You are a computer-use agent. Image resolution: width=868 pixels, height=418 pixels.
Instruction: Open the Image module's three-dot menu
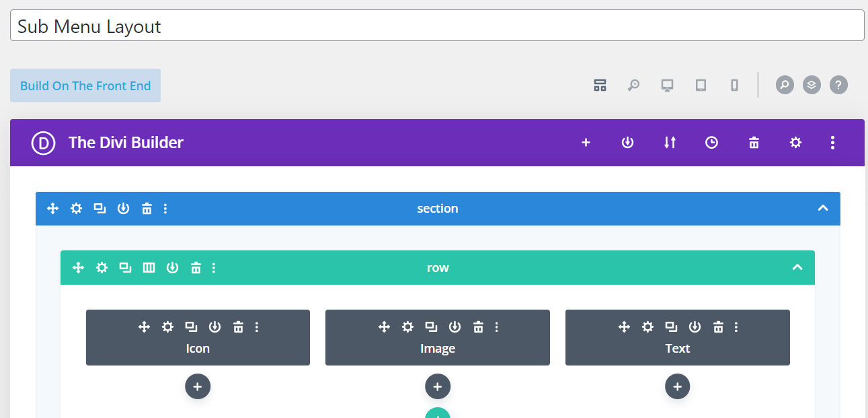496,326
